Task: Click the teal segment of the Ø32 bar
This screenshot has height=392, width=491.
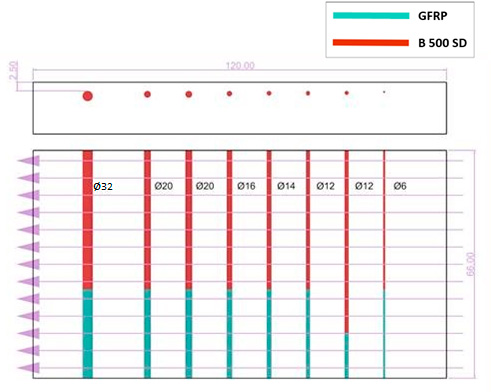Action: pyautogui.click(x=88, y=334)
